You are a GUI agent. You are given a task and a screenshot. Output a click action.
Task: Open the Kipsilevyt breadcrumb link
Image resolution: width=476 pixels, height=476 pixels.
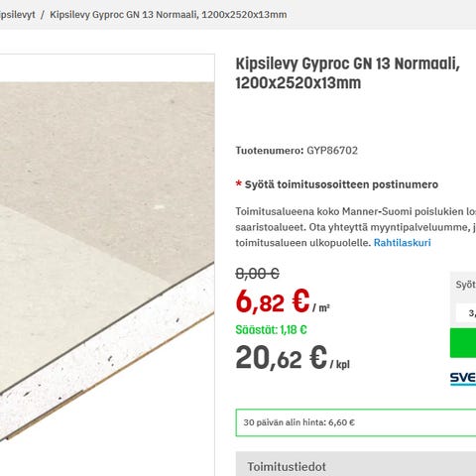17,15
